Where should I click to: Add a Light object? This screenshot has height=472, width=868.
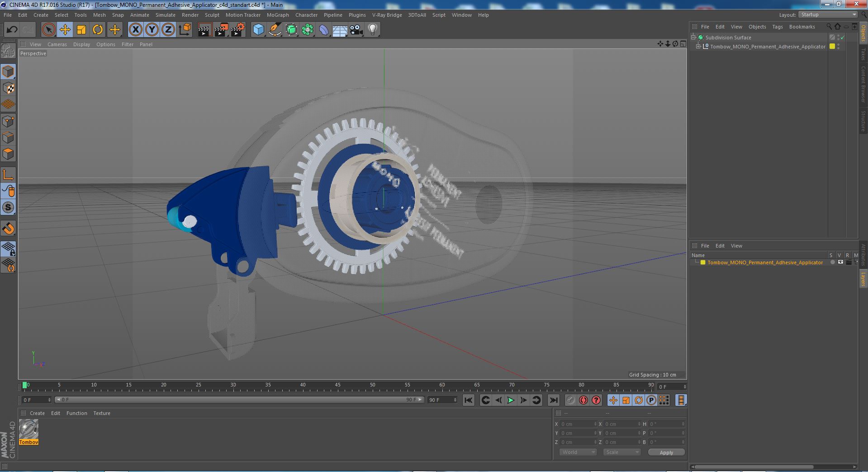tap(373, 30)
